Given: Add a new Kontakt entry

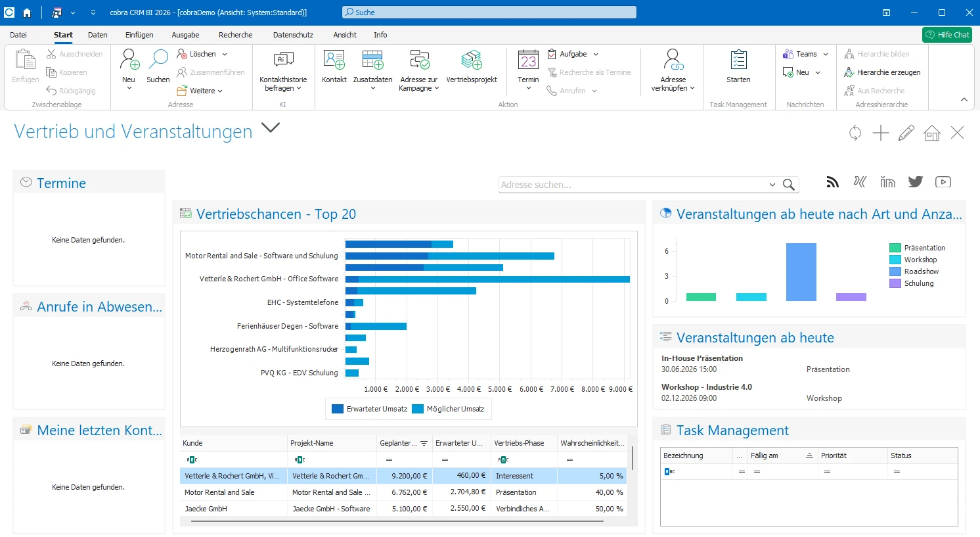Looking at the screenshot, I should coord(334,66).
